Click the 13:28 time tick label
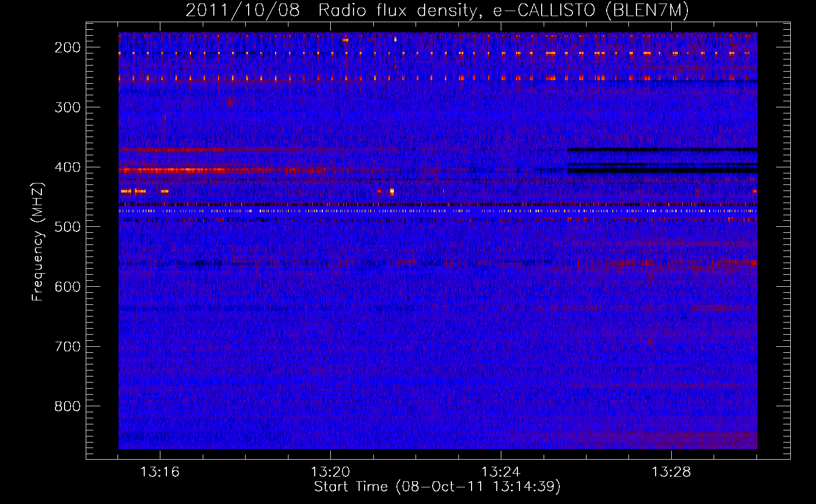The height and width of the screenshot is (504, 816). click(671, 472)
